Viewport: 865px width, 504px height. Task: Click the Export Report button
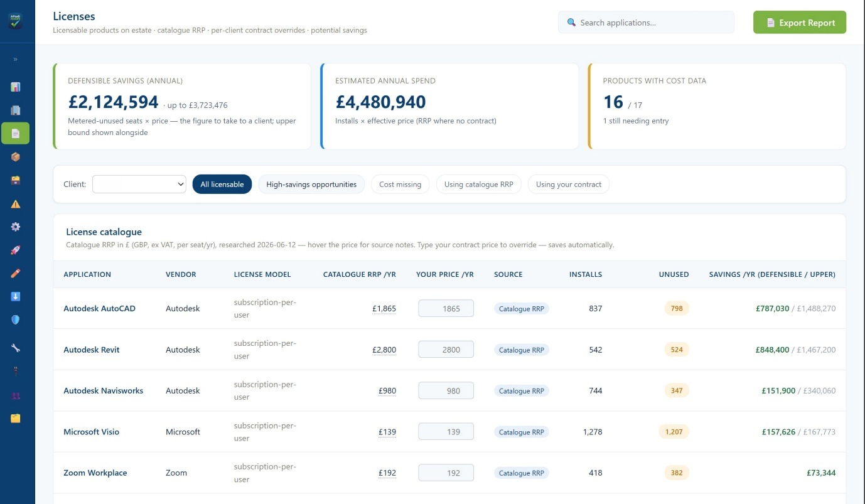[800, 23]
